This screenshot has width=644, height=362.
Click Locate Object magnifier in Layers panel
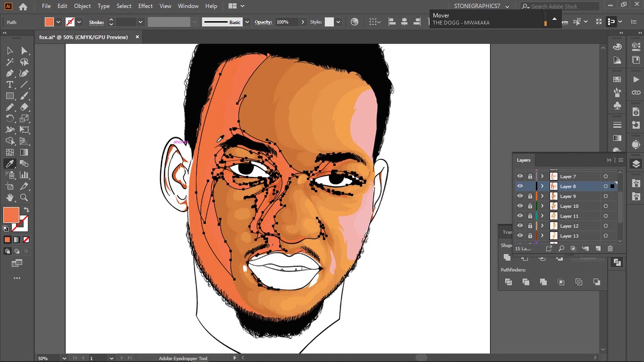(561, 248)
